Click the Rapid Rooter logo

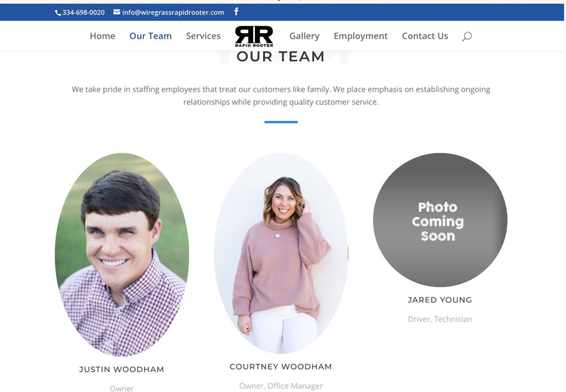254,36
